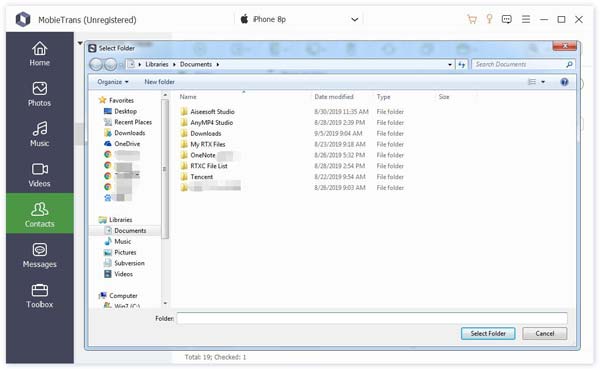Select Recent Places in navigation pane
The image size is (600, 370).
[x=128, y=122]
